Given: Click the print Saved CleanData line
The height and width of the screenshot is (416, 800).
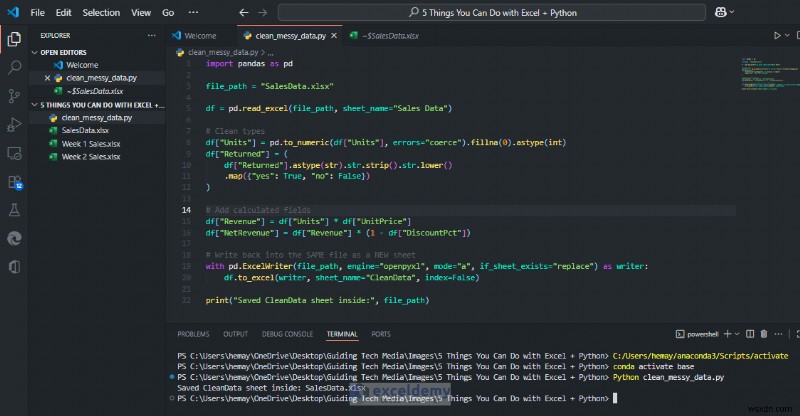Looking at the screenshot, I should click(317, 300).
